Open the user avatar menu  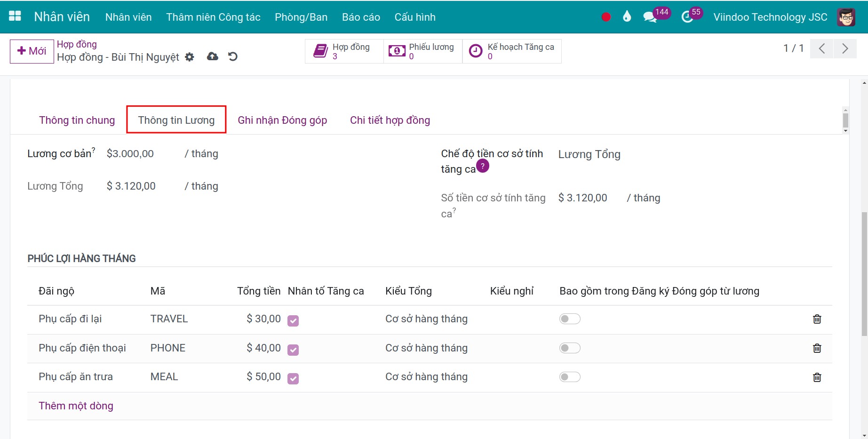[x=846, y=17]
